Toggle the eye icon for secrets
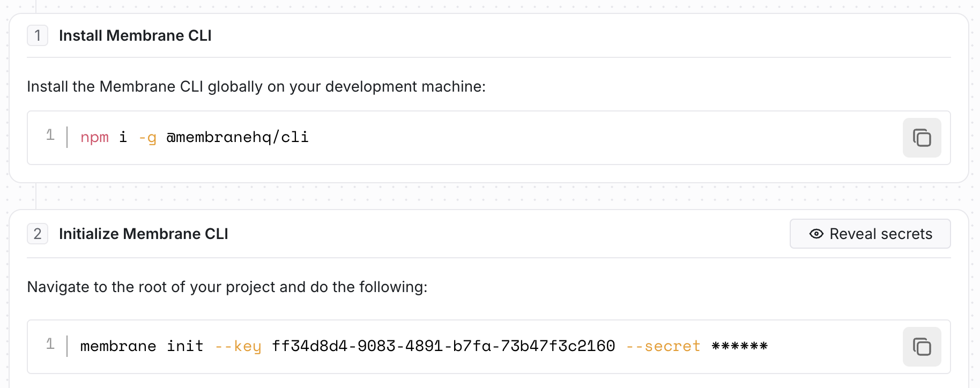This screenshot has width=980, height=388. point(816,234)
